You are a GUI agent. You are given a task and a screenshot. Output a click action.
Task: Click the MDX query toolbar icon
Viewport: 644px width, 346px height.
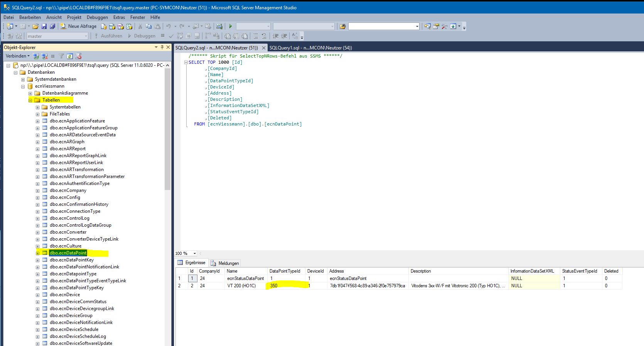tap(112, 26)
